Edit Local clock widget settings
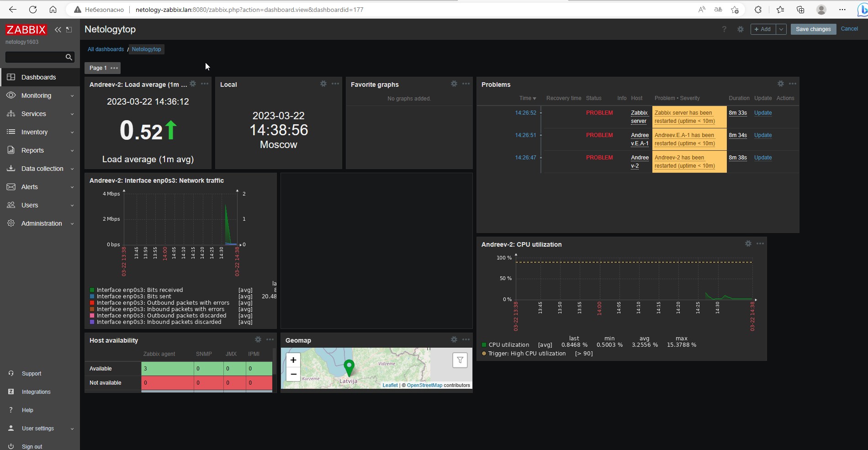The width and height of the screenshot is (868, 450). pyautogui.click(x=323, y=84)
